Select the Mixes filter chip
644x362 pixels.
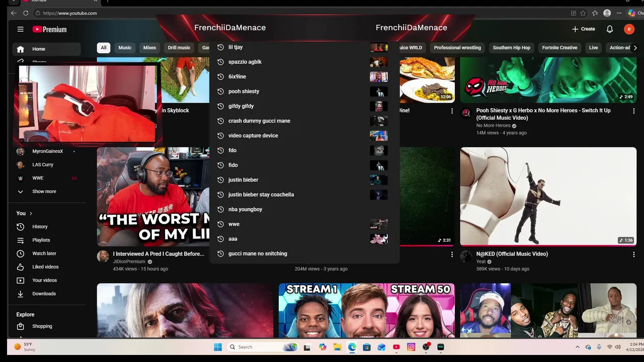coord(149,48)
